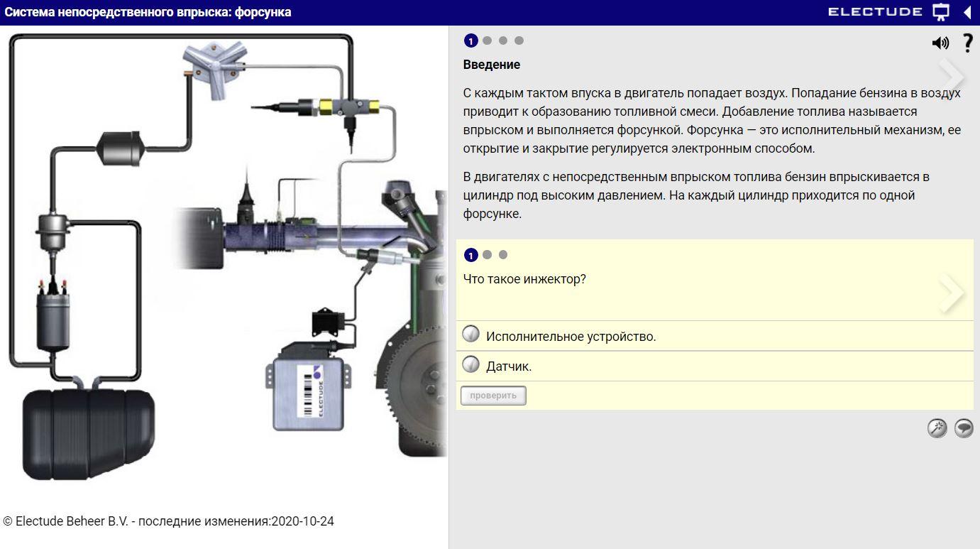This screenshot has height=549, width=980.
Task: Click the magic wand hint icon
Action: click(x=937, y=428)
